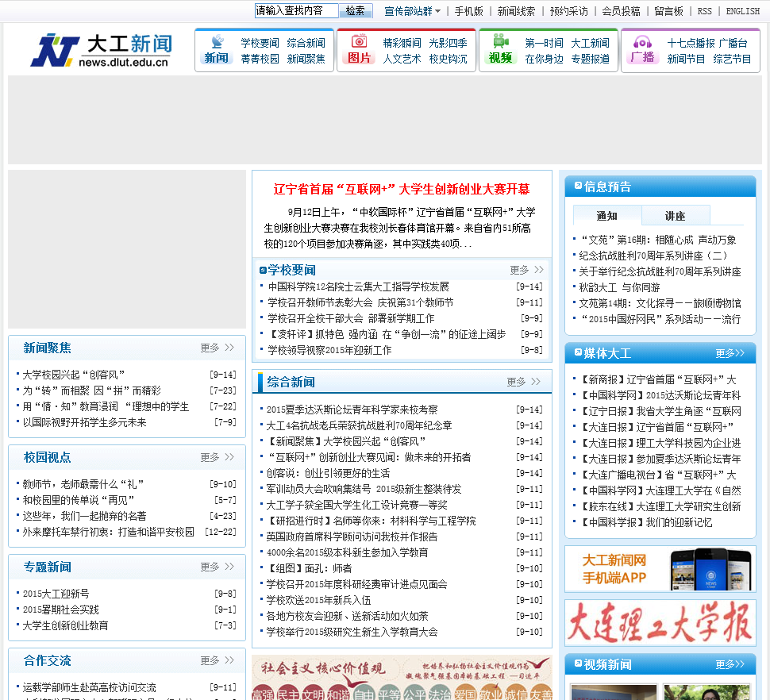Click the 视频新闻 header icon
Viewport: 770px width, 700px height.
click(x=578, y=663)
